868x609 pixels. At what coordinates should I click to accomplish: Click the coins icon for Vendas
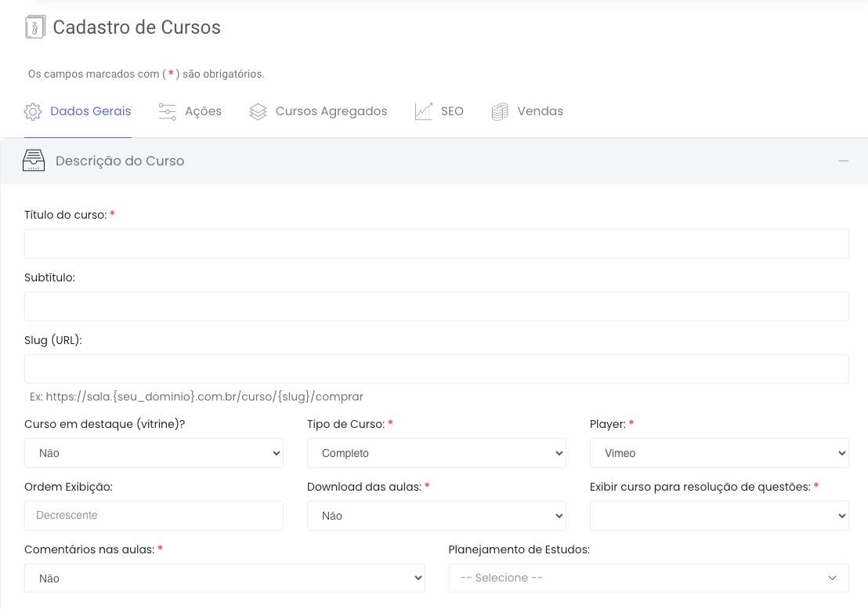500,111
